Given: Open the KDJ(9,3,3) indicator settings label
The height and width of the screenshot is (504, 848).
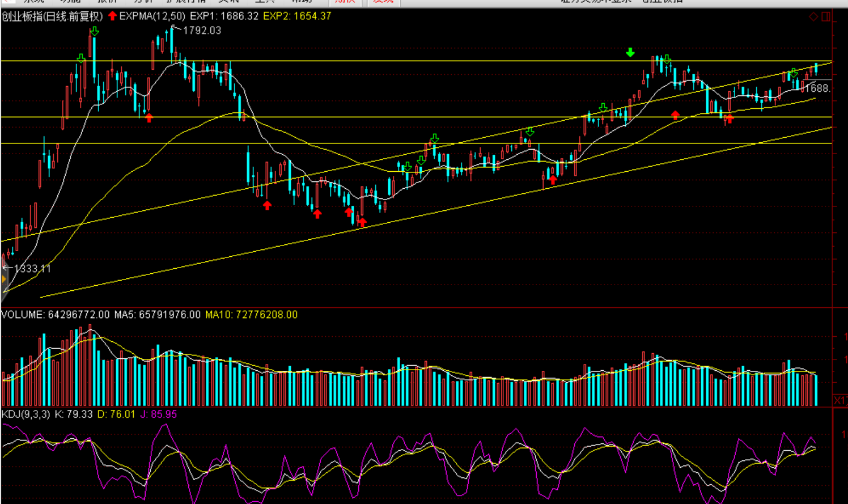Looking at the screenshot, I should tap(26, 414).
